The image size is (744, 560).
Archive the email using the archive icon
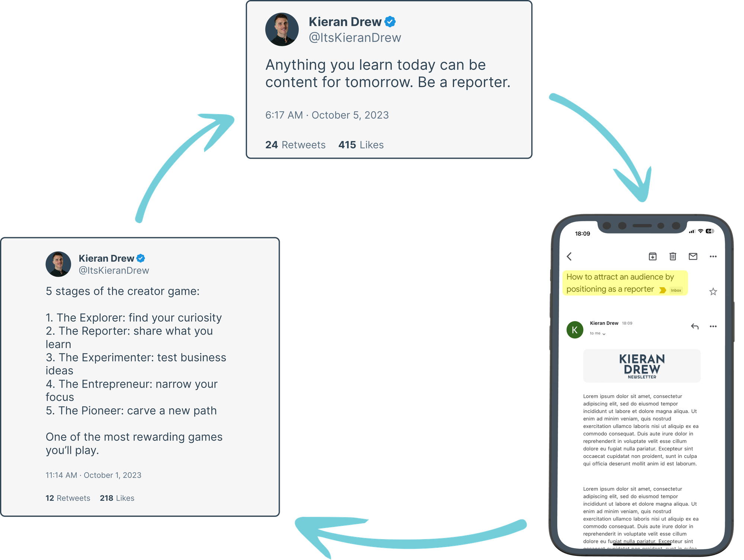[x=652, y=256]
